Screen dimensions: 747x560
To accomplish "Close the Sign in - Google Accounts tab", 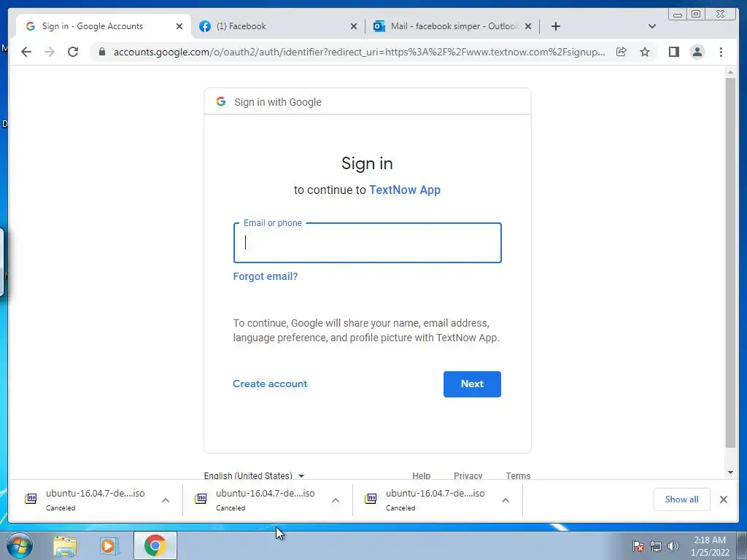I will (179, 26).
